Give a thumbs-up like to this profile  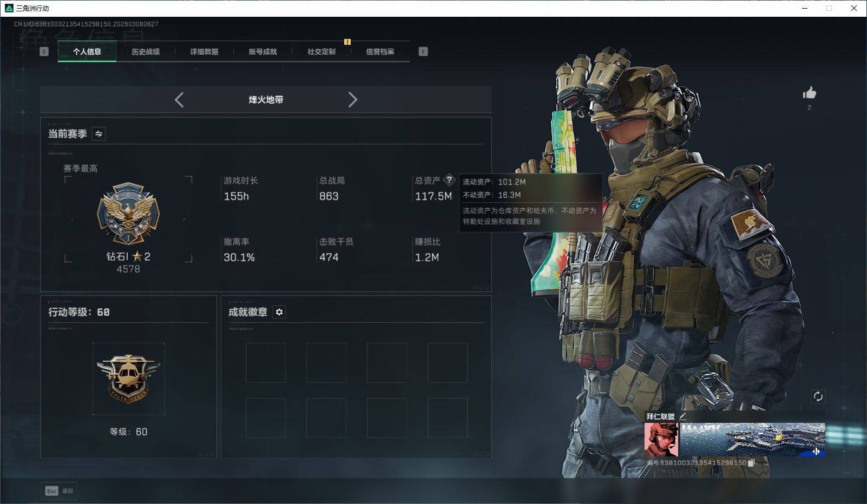click(x=809, y=93)
